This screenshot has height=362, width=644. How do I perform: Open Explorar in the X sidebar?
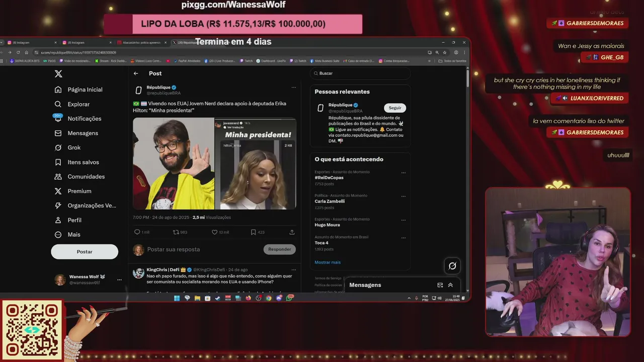coord(72,104)
